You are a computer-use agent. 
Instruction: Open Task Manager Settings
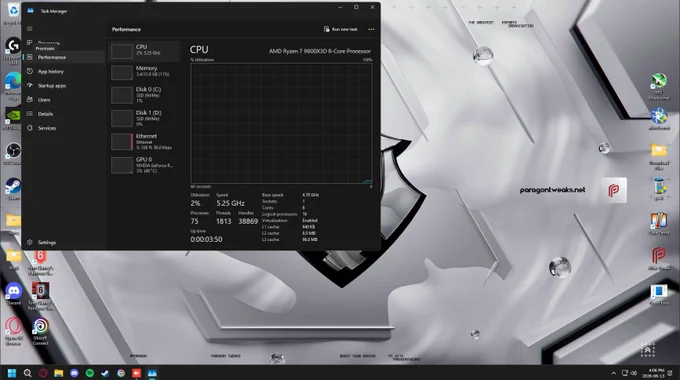click(63, 242)
